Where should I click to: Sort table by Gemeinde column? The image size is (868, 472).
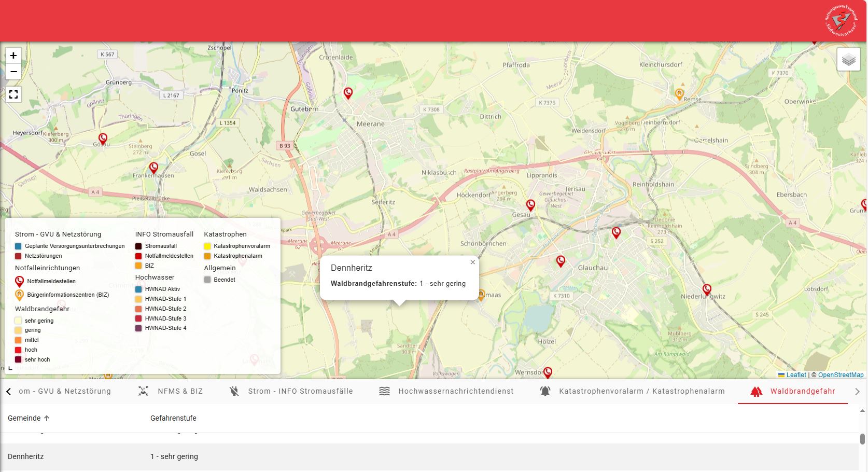(24, 418)
